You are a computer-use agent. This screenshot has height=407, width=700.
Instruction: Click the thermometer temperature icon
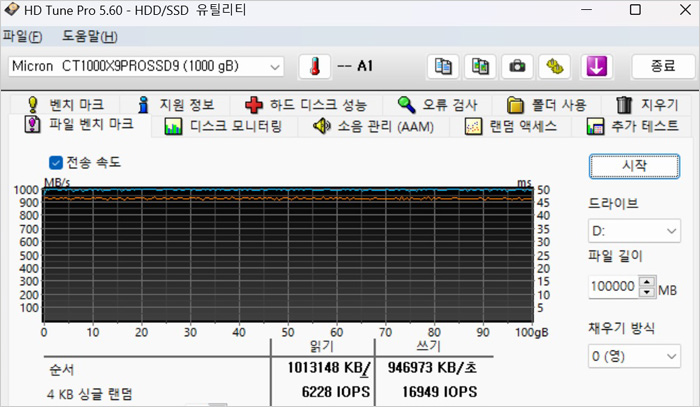(x=315, y=66)
